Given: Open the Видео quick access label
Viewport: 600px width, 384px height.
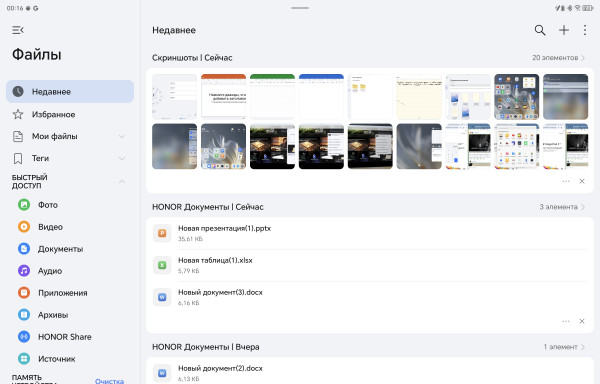Looking at the screenshot, I should point(50,227).
